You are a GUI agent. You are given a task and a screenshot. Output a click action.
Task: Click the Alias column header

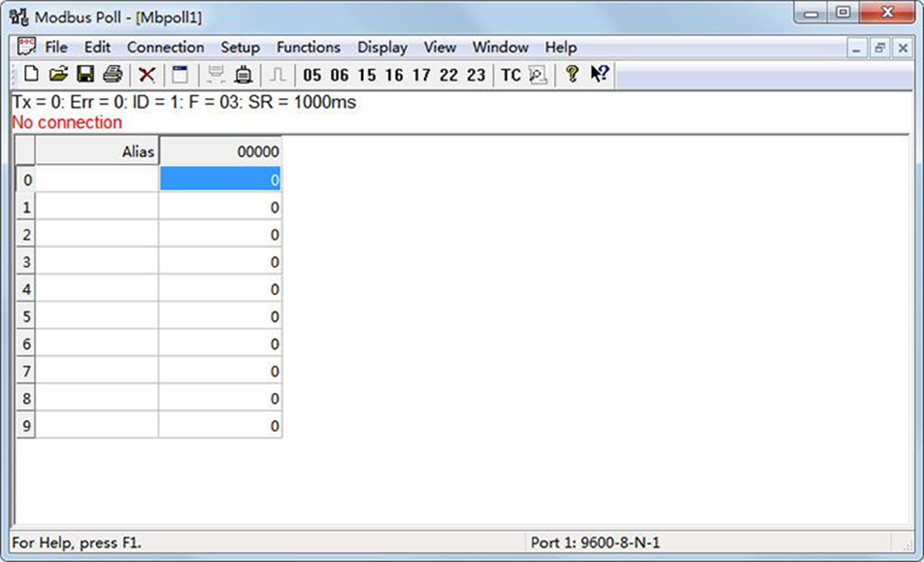[97, 151]
